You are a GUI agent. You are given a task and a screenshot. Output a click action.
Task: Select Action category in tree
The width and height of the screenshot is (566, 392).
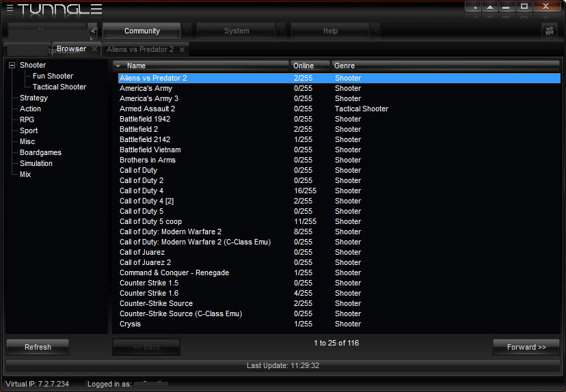point(30,109)
